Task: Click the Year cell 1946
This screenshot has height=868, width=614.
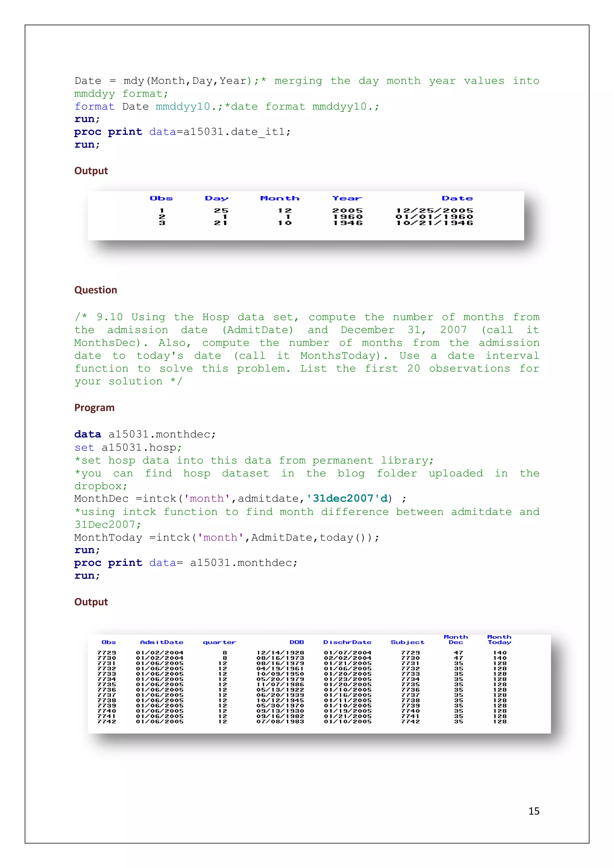Action: (x=347, y=223)
